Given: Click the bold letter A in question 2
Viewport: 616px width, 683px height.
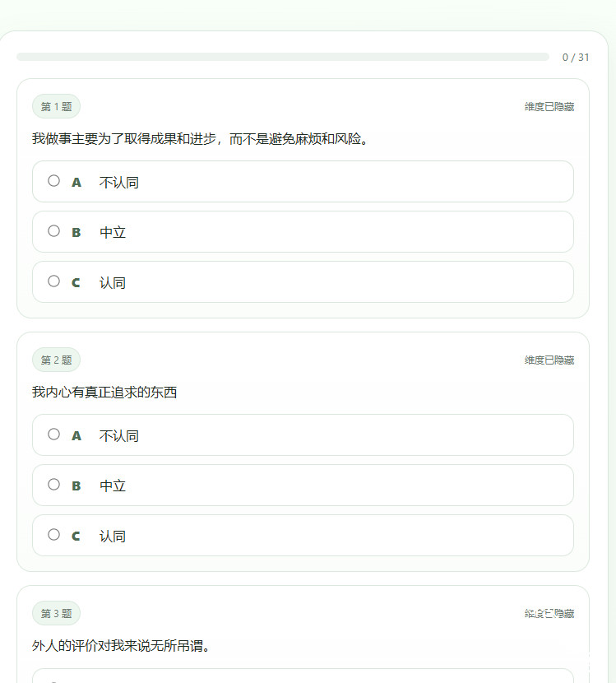Looking at the screenshot, I should pyautogui.click(x=76, y=436).
